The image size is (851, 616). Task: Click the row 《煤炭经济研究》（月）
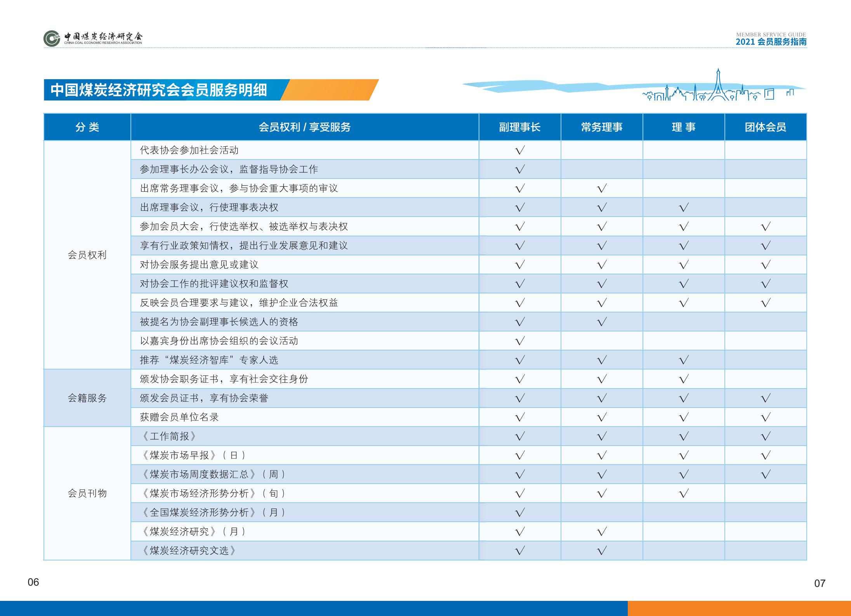coord(469,531)
